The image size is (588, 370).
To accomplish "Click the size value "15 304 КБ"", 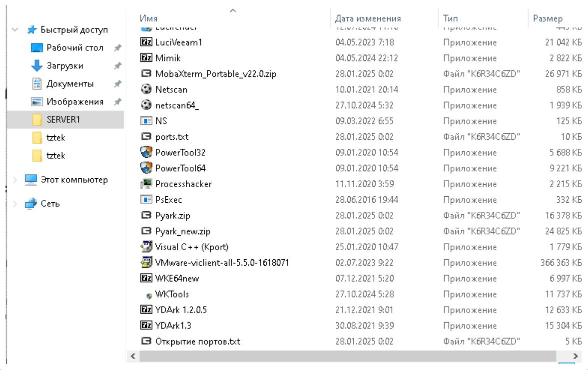I will pos(563,326).
